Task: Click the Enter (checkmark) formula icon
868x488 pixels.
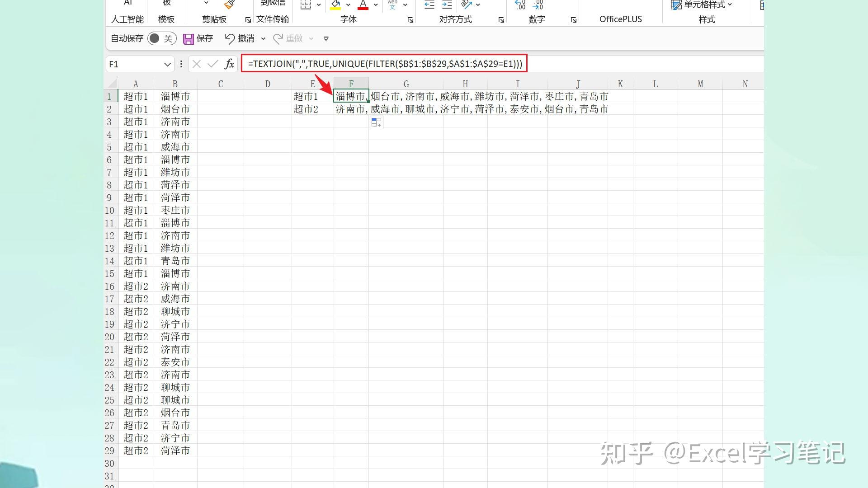Action: pos(212,64)
